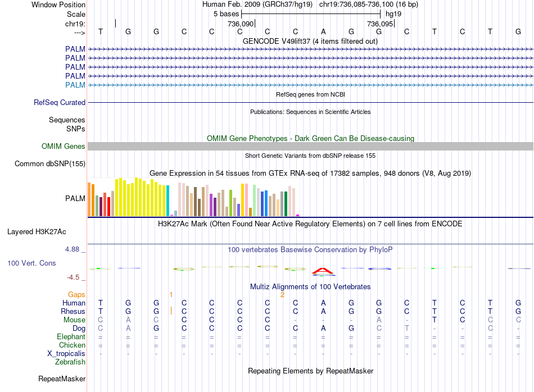Image resolution: width=534 pixels, height=392 pixels.
Task: Click the black PALM label beside GTEx chart
Action: [x=75, y=198]
